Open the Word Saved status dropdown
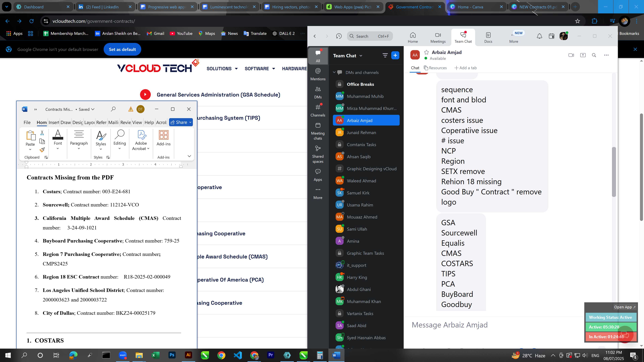This screenshot has height=362, width=644. 93,109
